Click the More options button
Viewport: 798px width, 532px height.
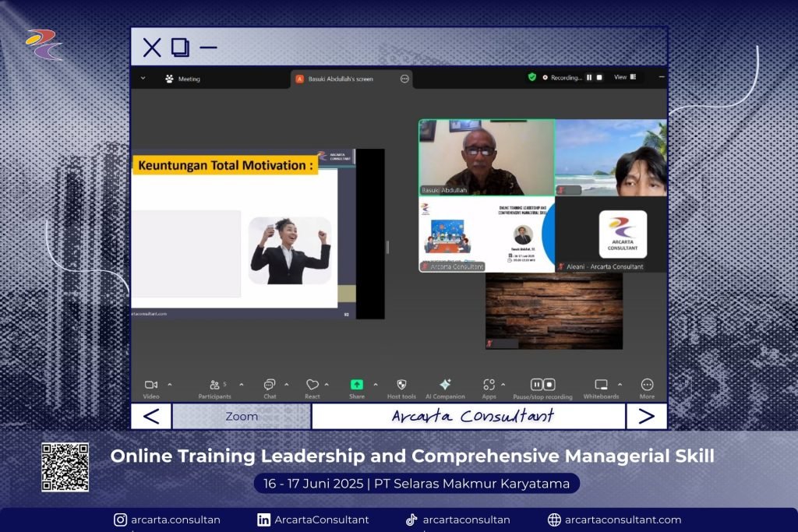tap(647, 385)
